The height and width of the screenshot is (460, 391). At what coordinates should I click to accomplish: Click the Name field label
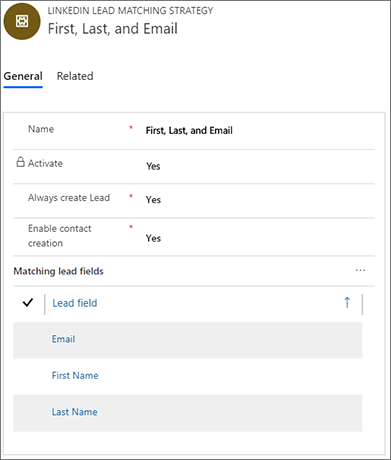pyautogui.click(x=41, y=129)
